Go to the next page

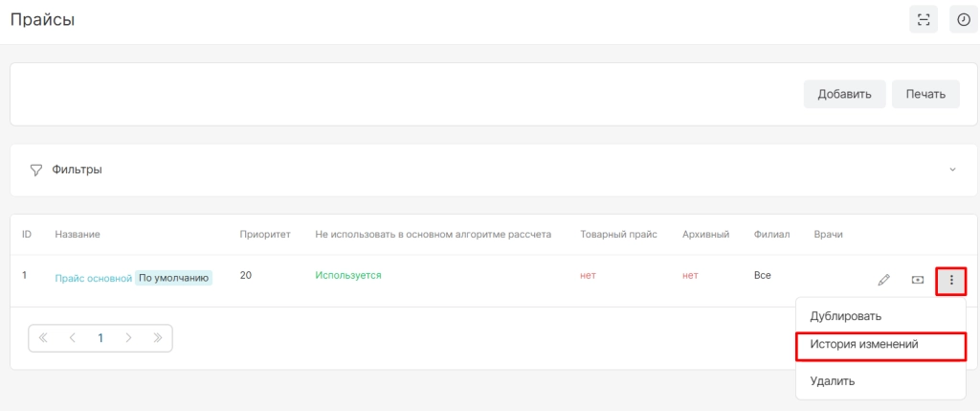click(129, 338)
